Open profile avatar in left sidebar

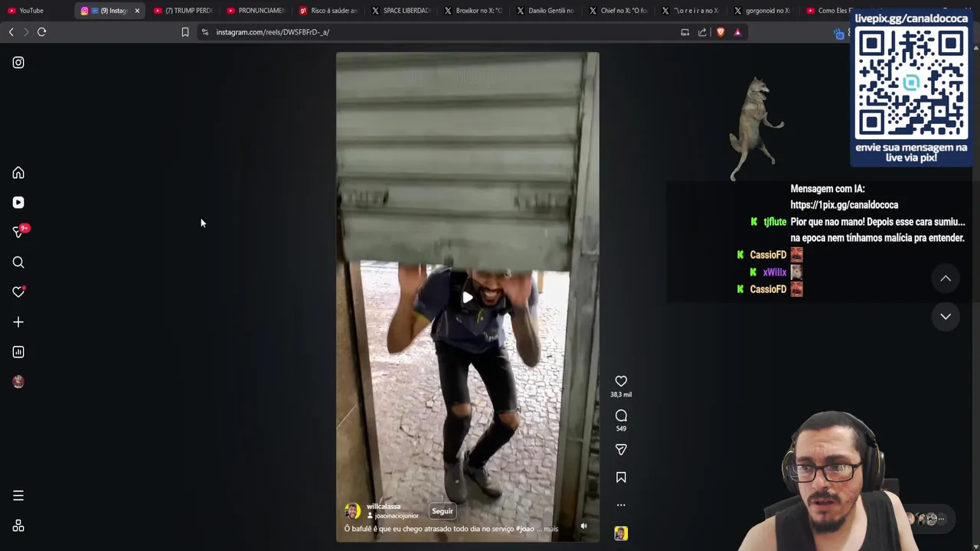click(x=18, y=382)
